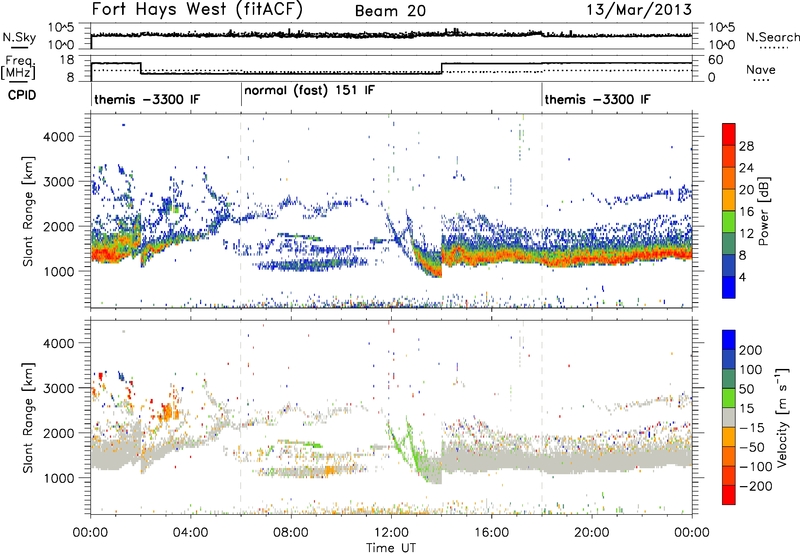Click the '16' label on Power color bar
The height and width of the screenshot is (554, 800).
pos(746,212)
